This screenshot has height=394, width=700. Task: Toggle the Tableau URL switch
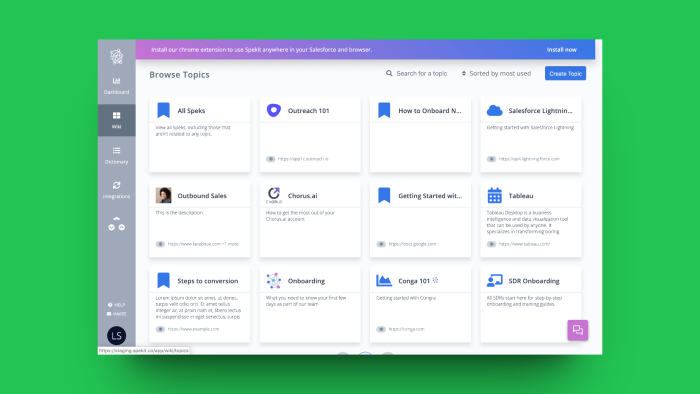click(x=492, y=244)
